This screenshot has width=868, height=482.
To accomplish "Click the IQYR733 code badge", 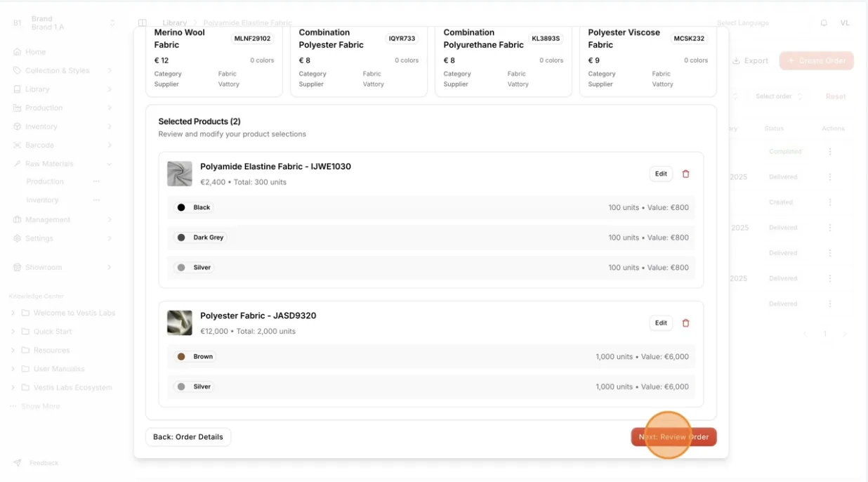I will tap(402, 39).
